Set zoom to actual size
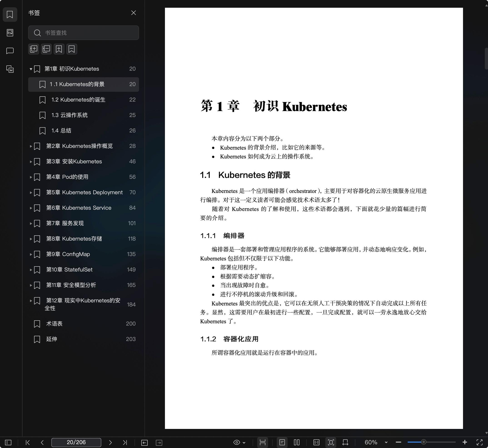This screenshot has width=488, height=448. 316,442
